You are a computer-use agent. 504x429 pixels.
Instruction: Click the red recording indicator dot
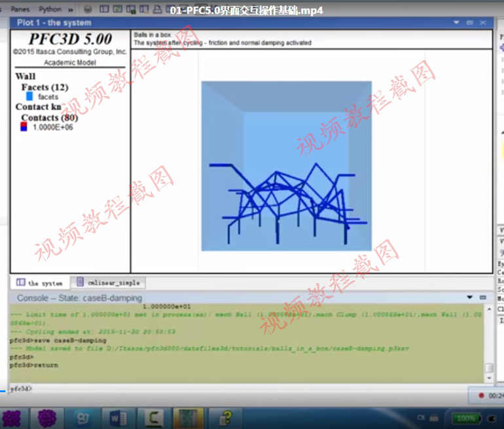point(481,395)
